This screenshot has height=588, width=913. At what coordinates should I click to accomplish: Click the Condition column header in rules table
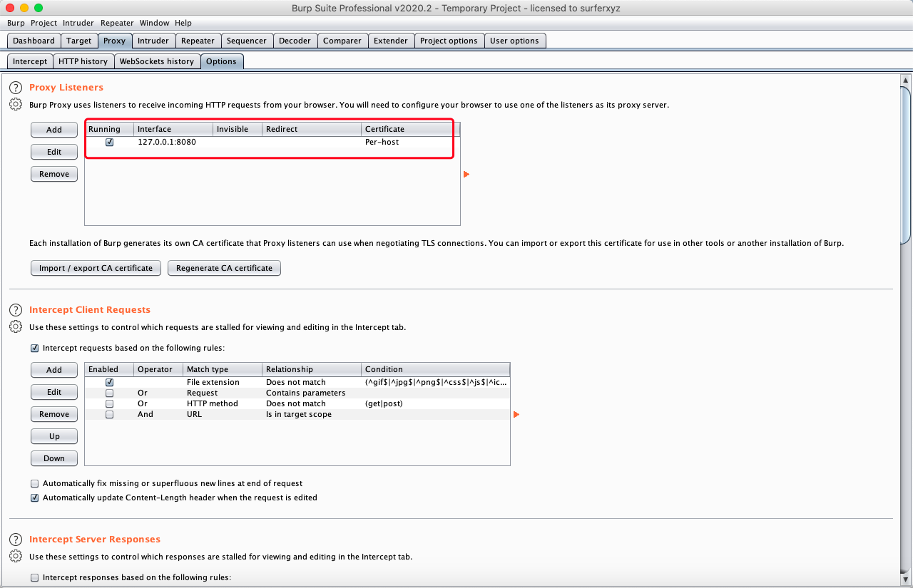click(436, 369)
